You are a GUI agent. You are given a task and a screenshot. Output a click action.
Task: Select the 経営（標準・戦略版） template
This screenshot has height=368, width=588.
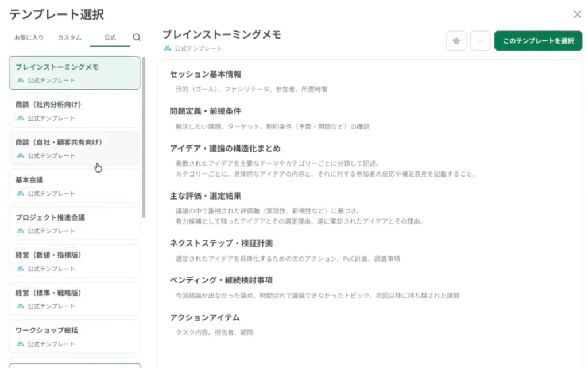74,298
